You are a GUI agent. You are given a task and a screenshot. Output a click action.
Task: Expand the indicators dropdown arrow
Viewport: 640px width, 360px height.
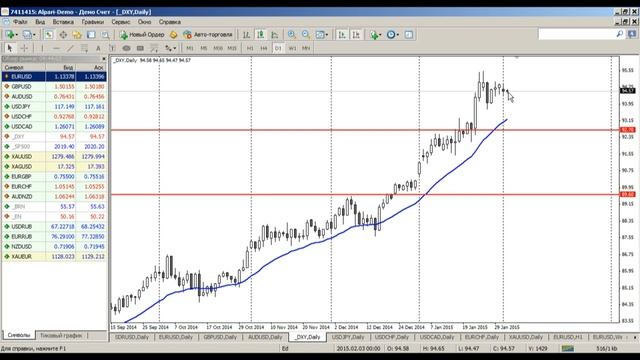click(380, 35)
